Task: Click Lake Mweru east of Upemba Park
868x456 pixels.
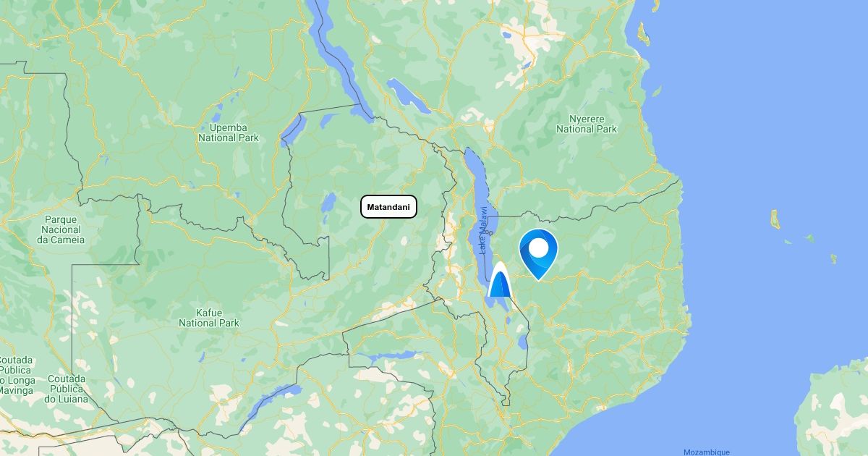Action: pyautogui.click(x=293, y=129)
